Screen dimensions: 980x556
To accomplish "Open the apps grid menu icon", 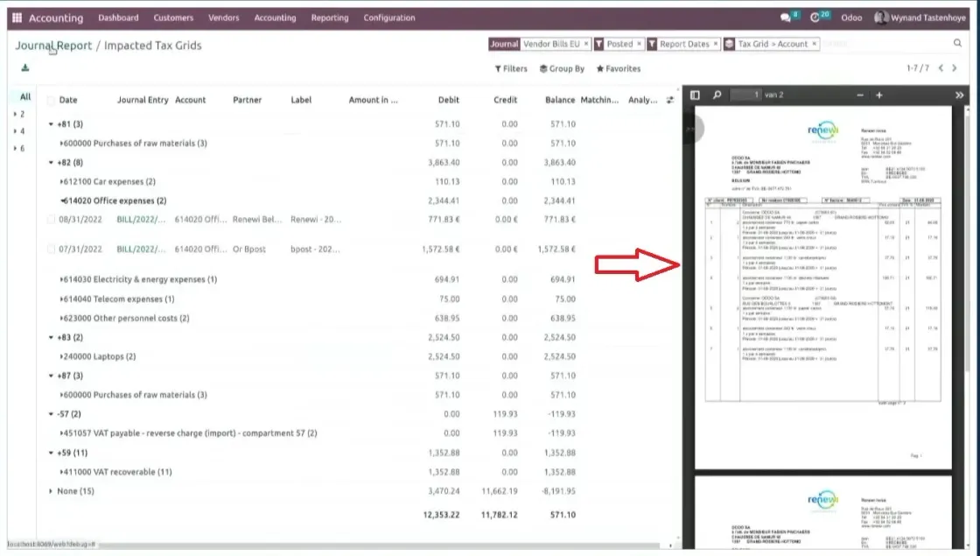I will (x=17, y=18).
